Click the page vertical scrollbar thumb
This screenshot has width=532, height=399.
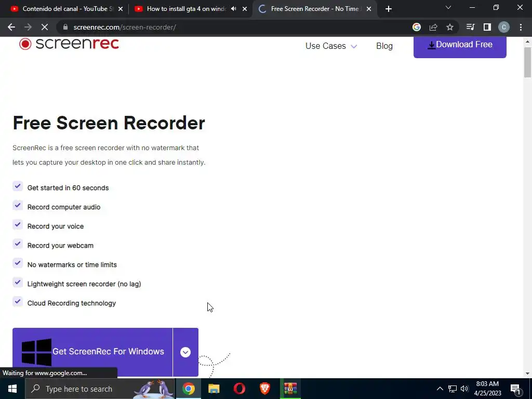[527, 62]
